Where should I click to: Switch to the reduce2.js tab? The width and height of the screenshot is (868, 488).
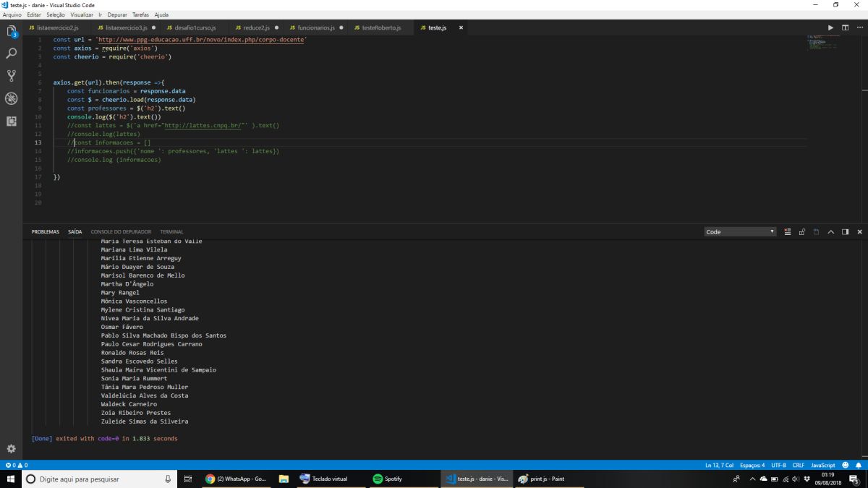[256, 27]
